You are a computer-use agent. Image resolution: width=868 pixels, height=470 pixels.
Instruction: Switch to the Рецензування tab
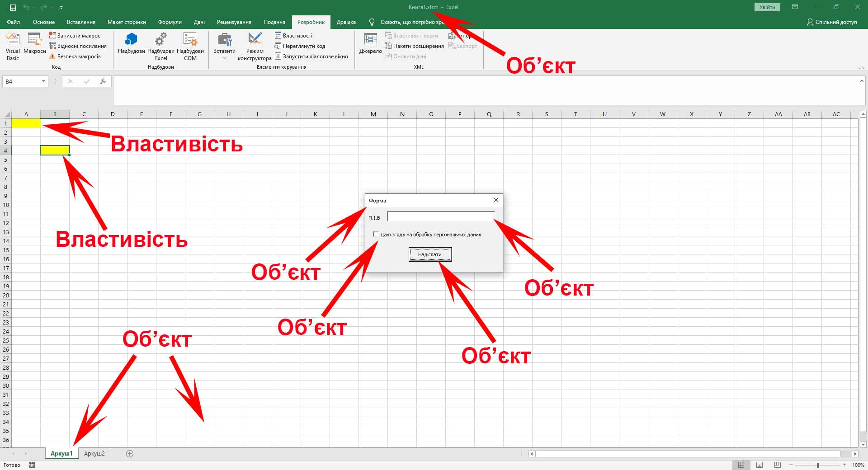tap(234, 22)
